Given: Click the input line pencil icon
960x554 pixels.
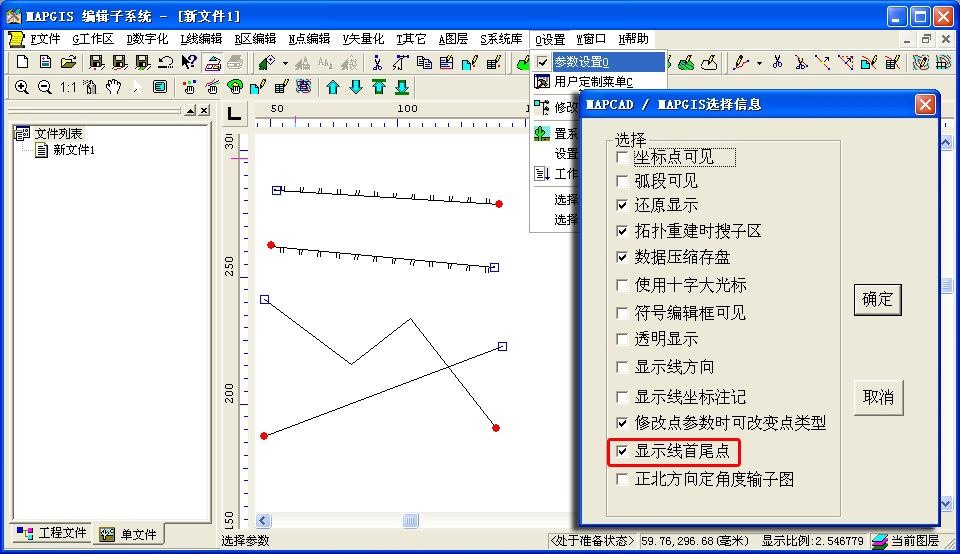Looking at the screenshot, I should tap(741, 62).
